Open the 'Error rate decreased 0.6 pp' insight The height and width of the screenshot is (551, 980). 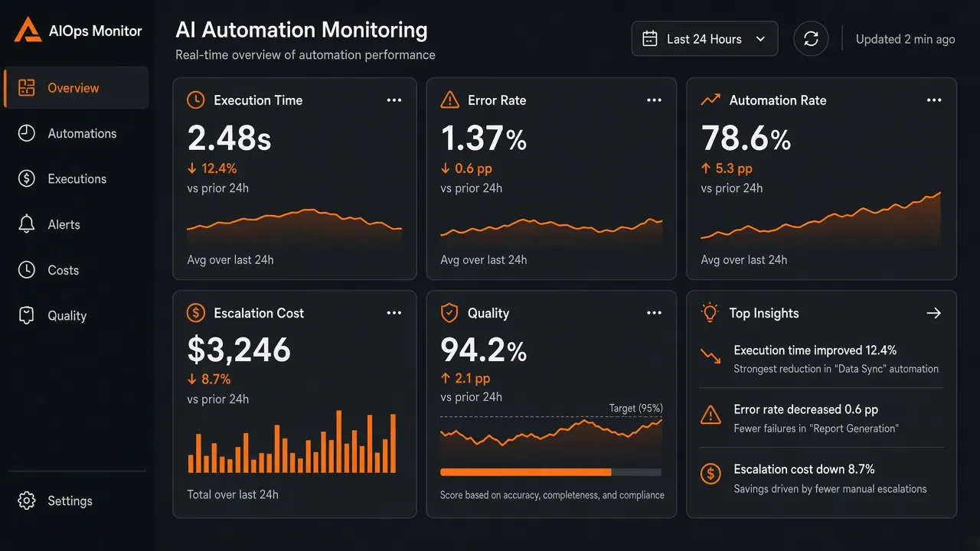tap(822, 418)
